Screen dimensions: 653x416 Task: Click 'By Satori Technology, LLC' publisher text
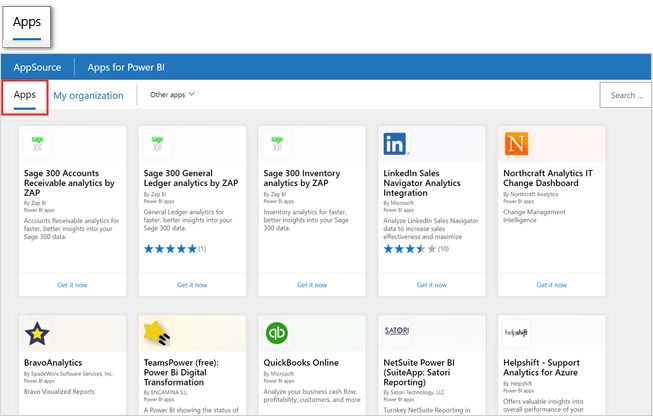[x=414, y=392]
